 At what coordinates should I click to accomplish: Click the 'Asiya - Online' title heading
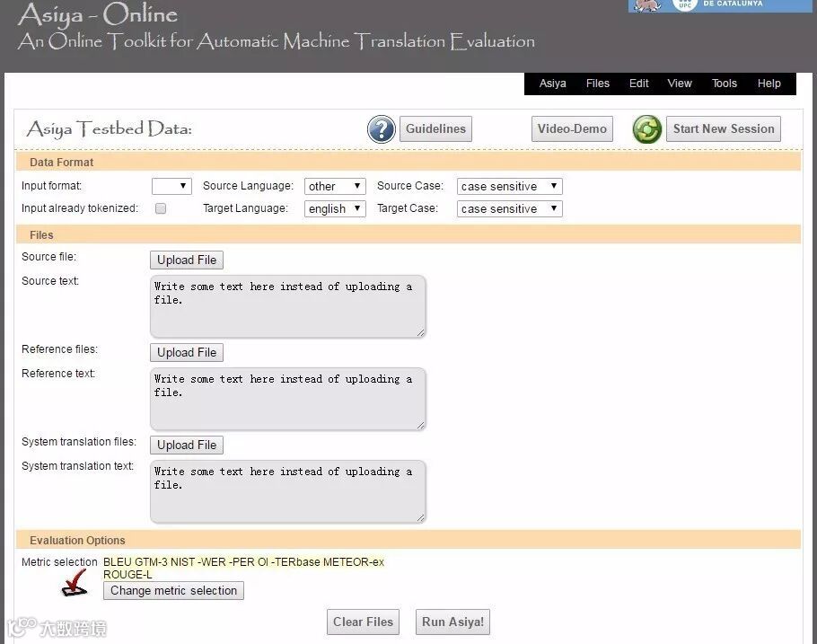[98, 14]
